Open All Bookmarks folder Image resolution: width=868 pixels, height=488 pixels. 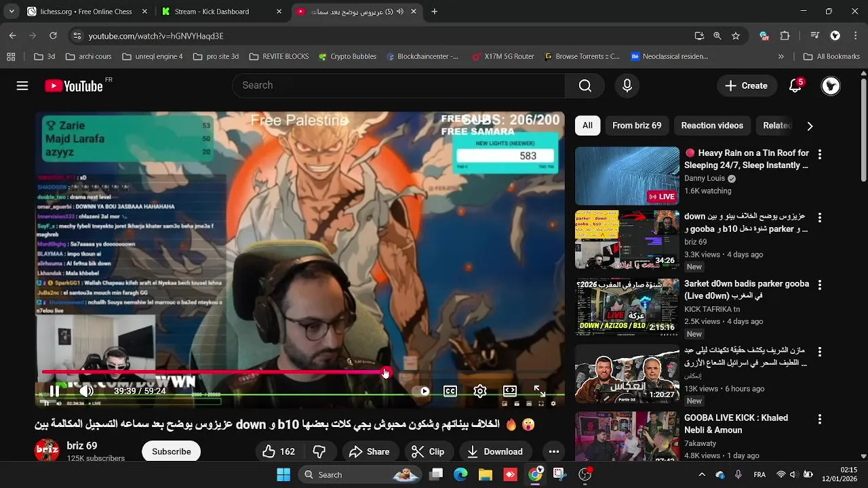pyautogui.click(x=831, y=57)
